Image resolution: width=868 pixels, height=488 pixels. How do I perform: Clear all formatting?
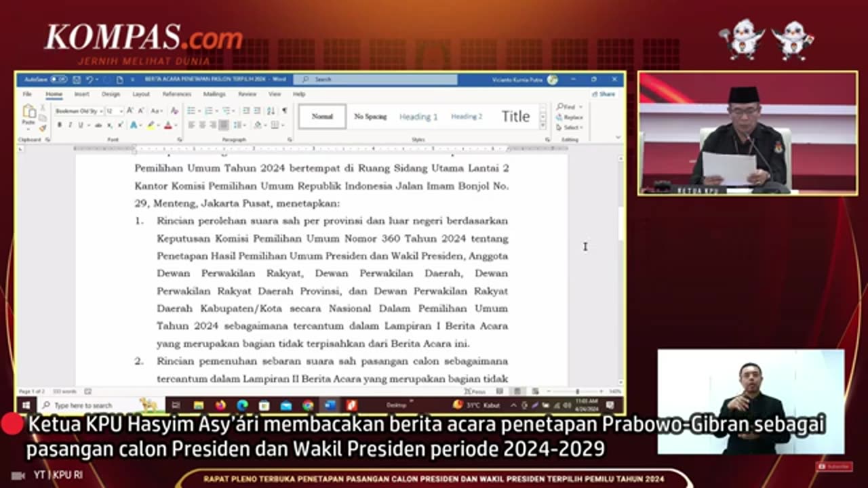[174, 111]
